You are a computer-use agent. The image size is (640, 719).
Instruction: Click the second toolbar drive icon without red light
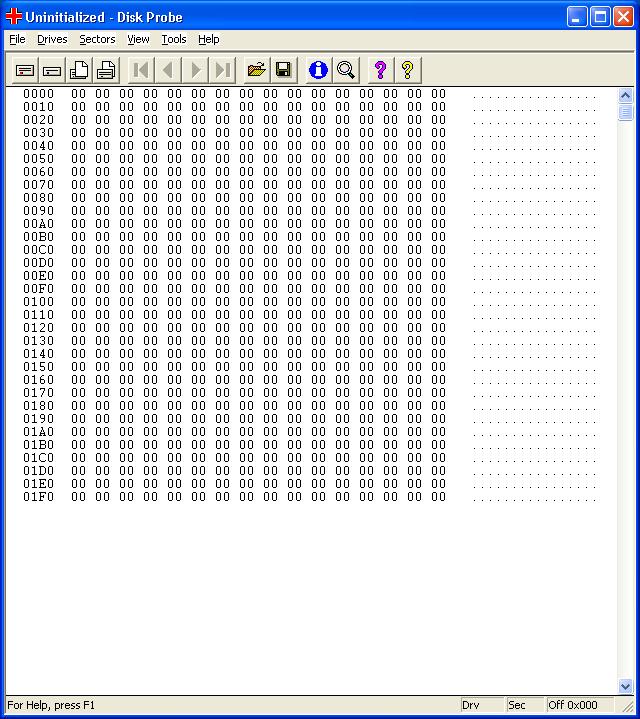(x=52, y=70)
